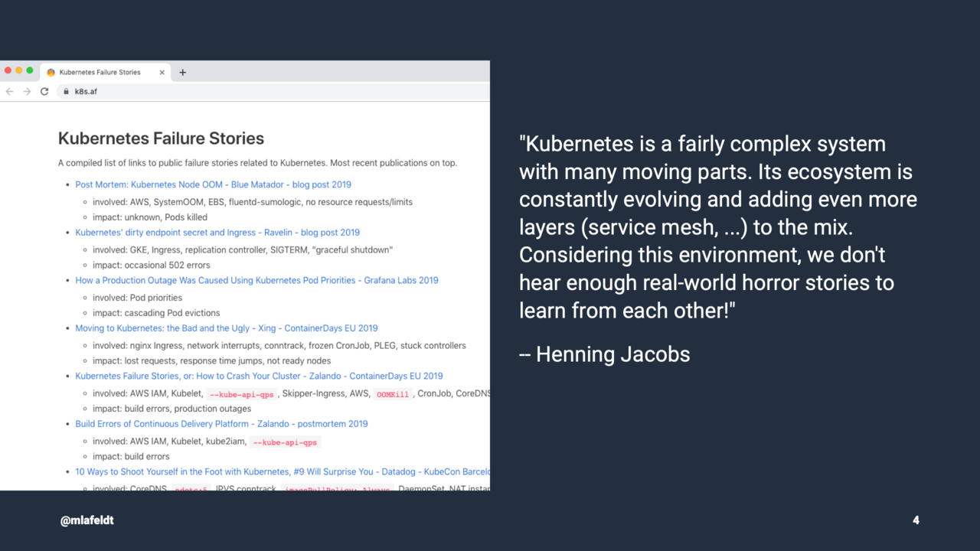This screenshot has height=551, width=980.
Task: Click the Kubernetes Failure Stories heading
Action: 161,139
